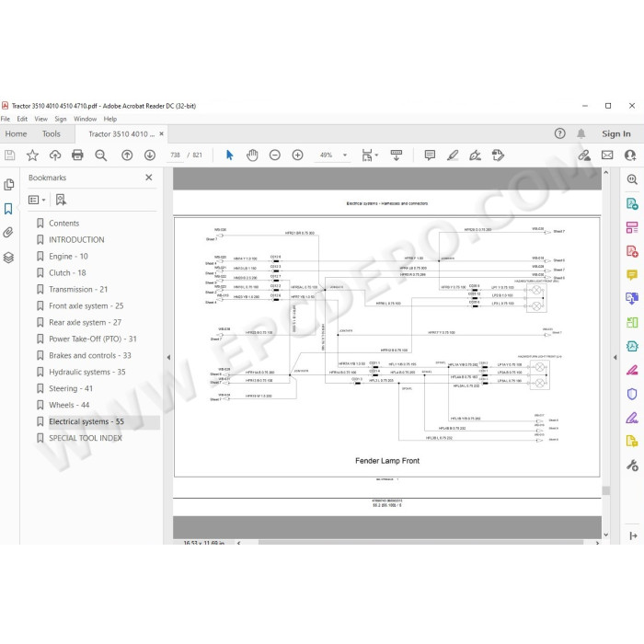Click the Zoom Out minus icon

(275, 155)
